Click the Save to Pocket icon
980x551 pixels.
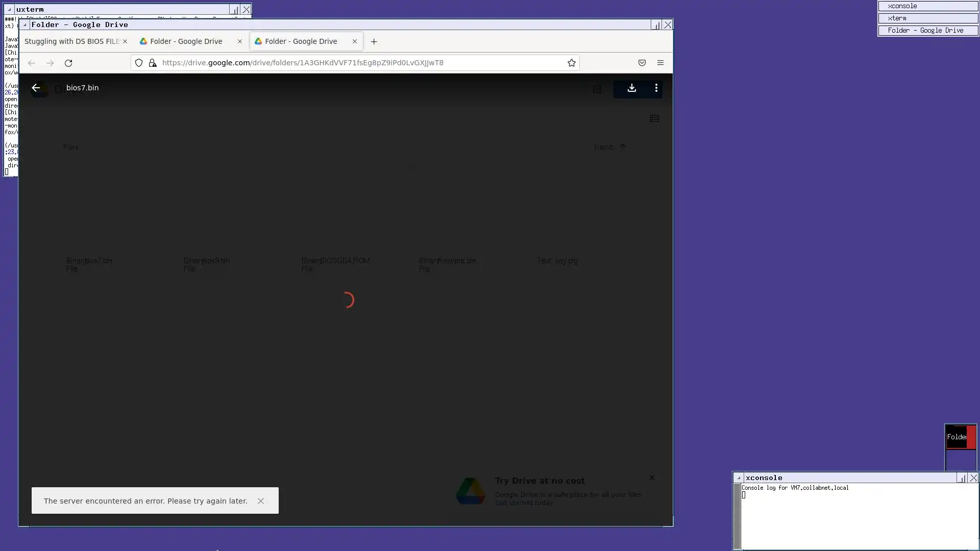pyautogui.click(x=642, y=63)
